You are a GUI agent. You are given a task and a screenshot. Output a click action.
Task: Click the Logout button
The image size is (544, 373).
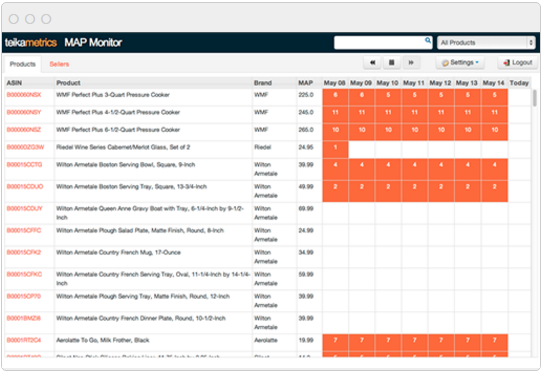click(x=518, y=63)
